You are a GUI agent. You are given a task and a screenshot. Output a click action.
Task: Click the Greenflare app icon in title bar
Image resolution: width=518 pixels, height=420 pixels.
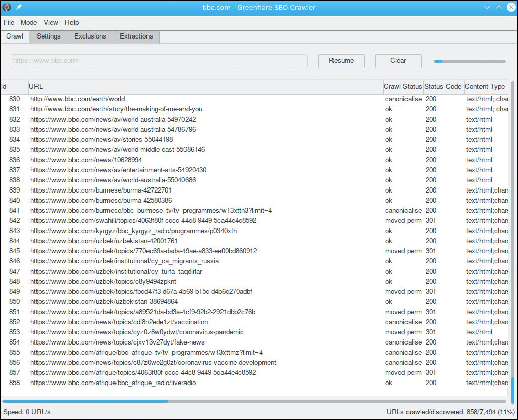pyautogui.click(x=7, y=7)
